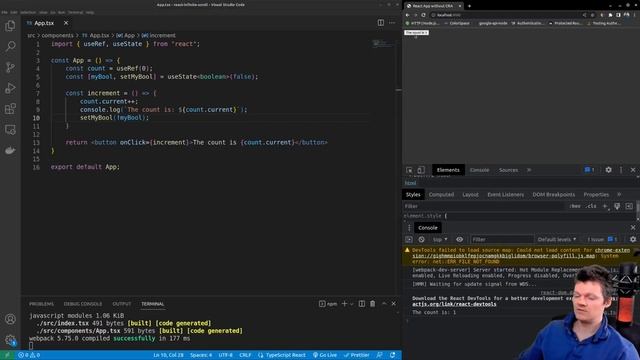Image resolution: width=640 pixels, height=360 pixels.
Task: Select the Computed styles tab
Action: click(x=441, y=194)
